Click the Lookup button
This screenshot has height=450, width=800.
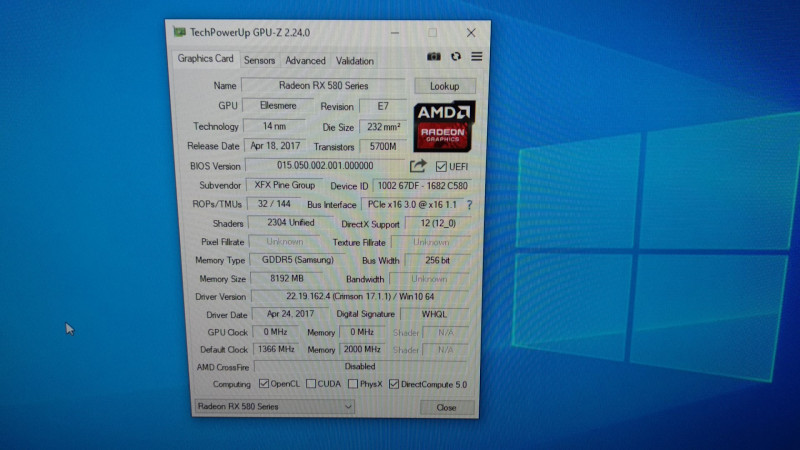coord(444,86)
